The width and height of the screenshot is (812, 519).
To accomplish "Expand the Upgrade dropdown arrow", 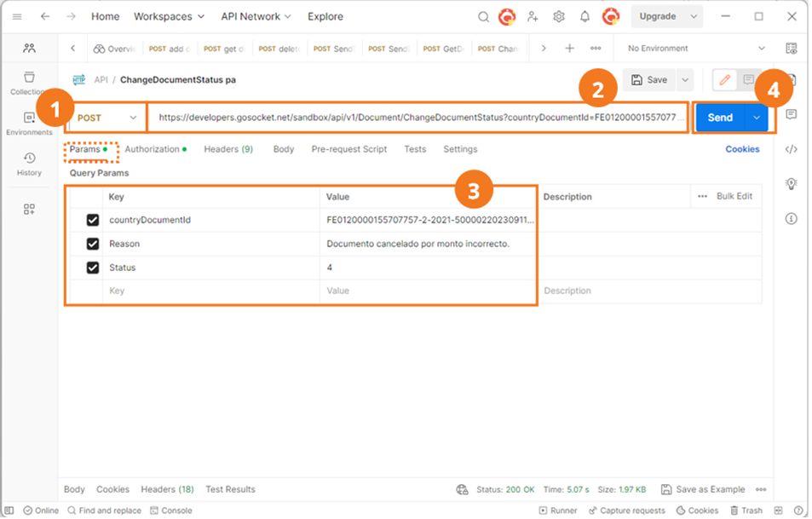I will click(694, 16).
